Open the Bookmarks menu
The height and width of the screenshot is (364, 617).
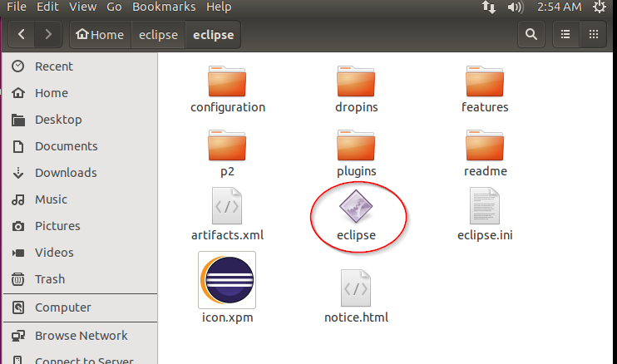pyautogui.click(x=164, y=7)
